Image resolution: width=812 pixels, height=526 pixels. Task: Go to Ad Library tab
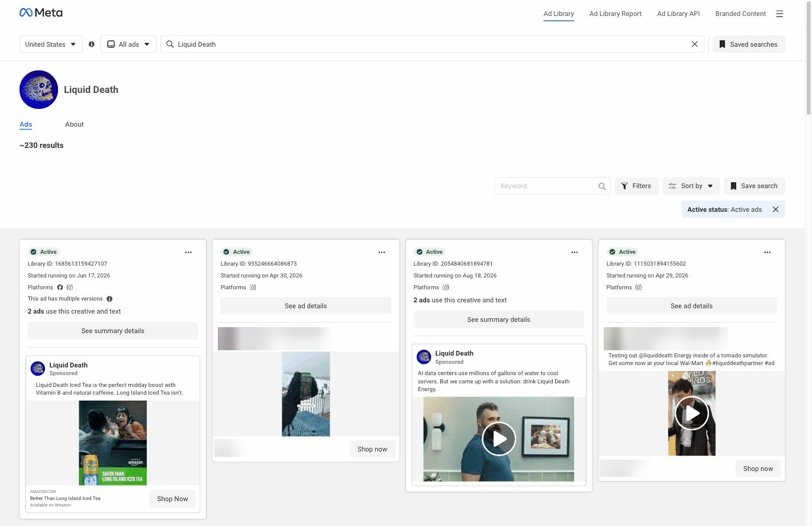tap(559, 14)
